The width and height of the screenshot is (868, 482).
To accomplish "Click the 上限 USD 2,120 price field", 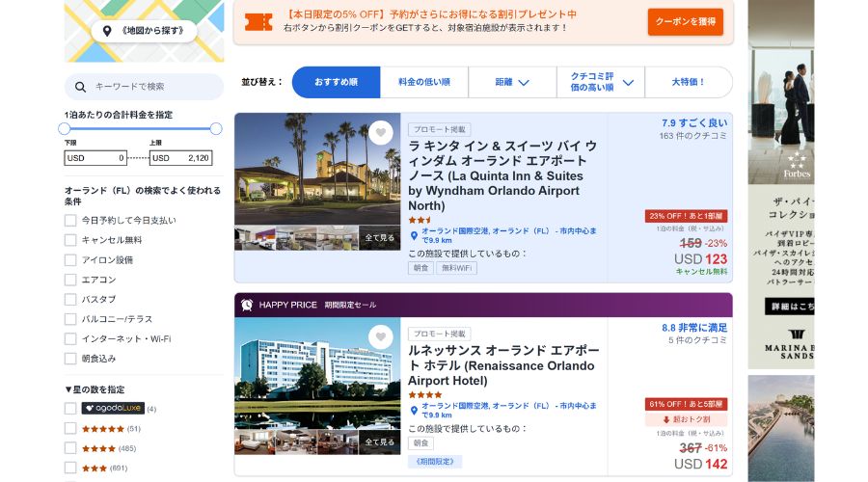I will tap(180, 158).
